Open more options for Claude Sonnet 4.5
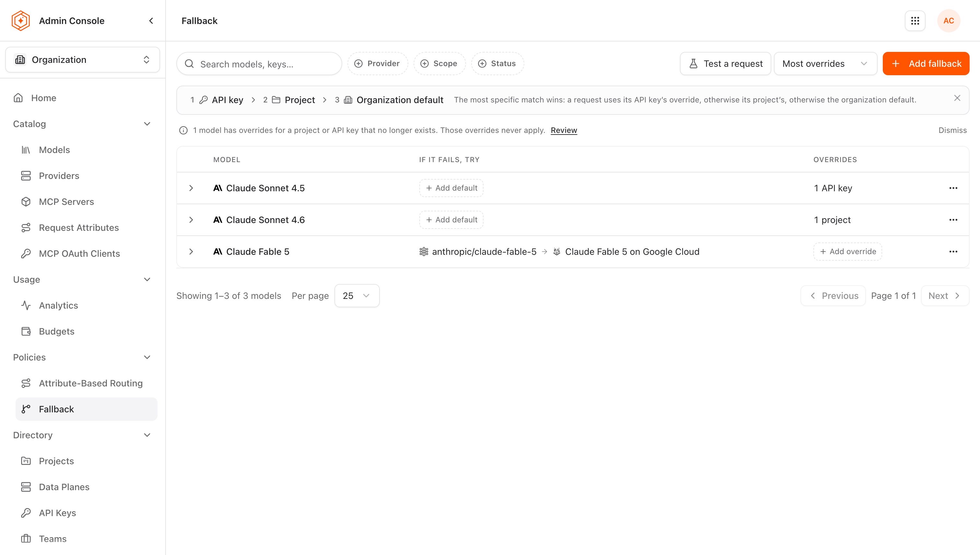This screenshot has height=555, width=980. [x=953, y=188]
